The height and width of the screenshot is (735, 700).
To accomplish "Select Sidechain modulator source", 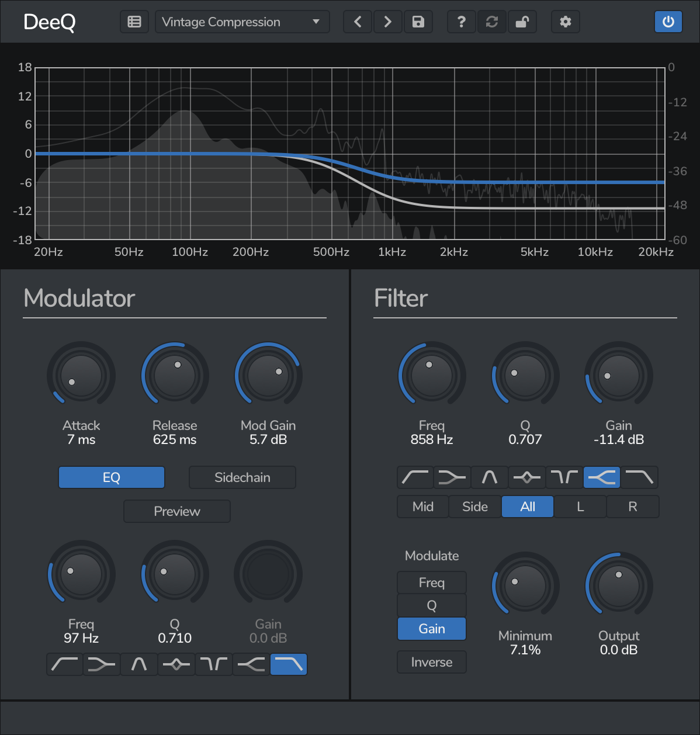I will (242, 477).
